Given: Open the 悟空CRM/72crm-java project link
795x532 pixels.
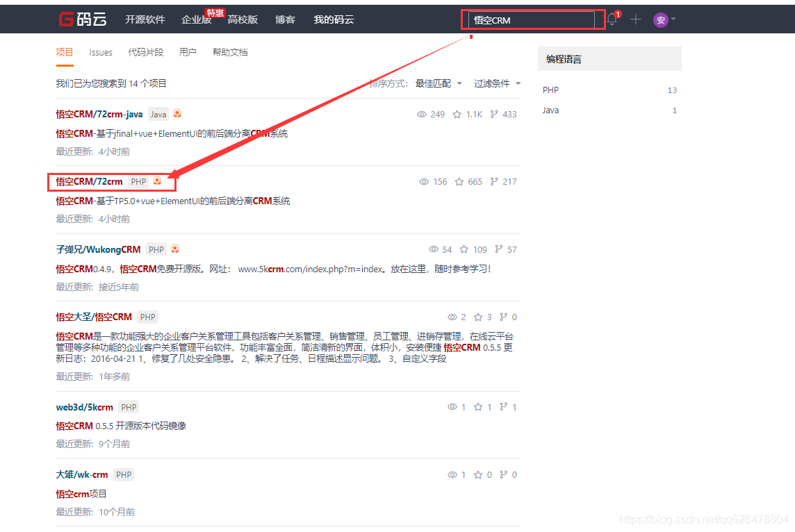Looking at the screenshot, I should (99, 115).
